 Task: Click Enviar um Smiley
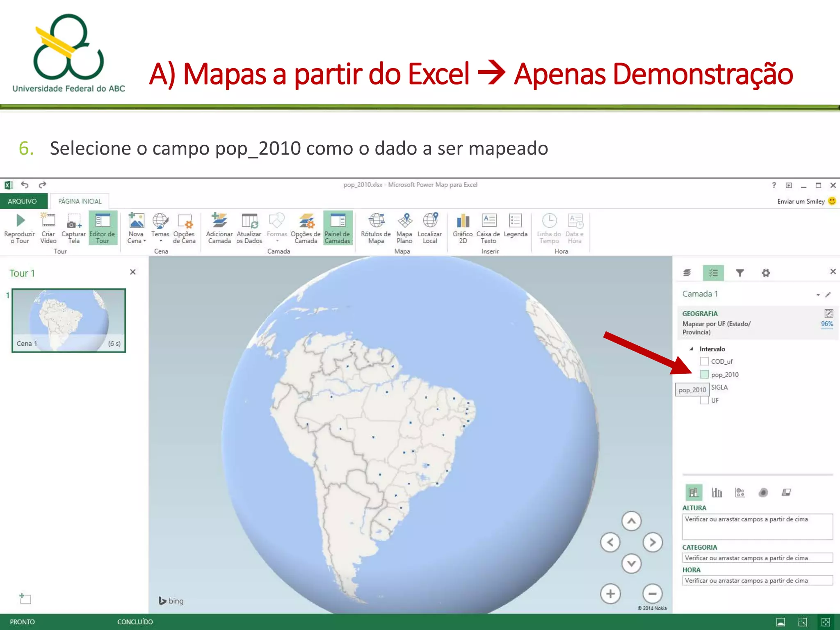(806, 201)
